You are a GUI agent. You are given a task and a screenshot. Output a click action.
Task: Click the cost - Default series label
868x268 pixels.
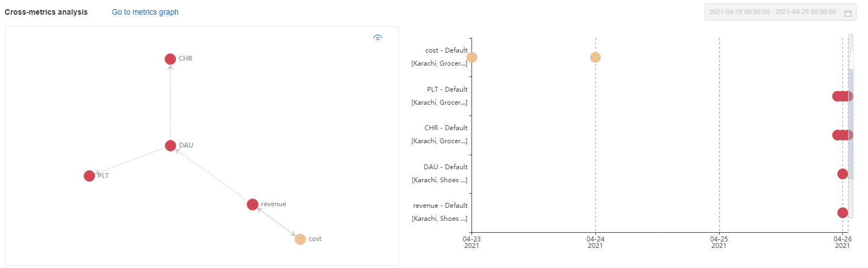click(446, 50)
